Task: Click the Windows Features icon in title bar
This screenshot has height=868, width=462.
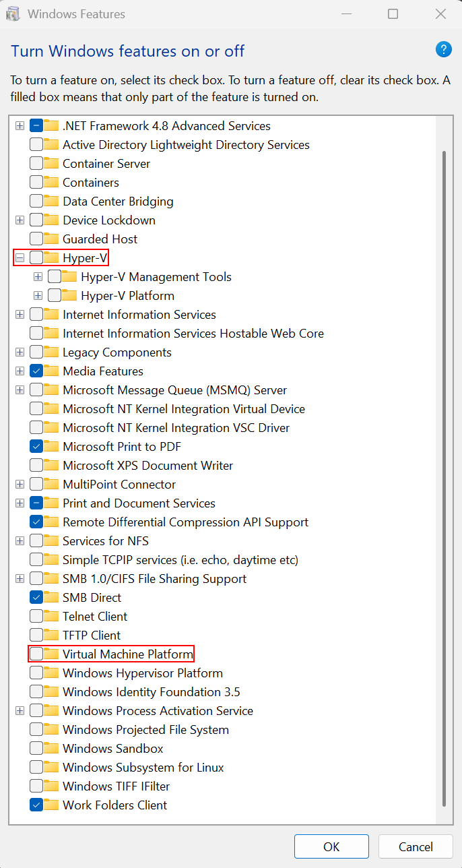Action: [13, 13]
